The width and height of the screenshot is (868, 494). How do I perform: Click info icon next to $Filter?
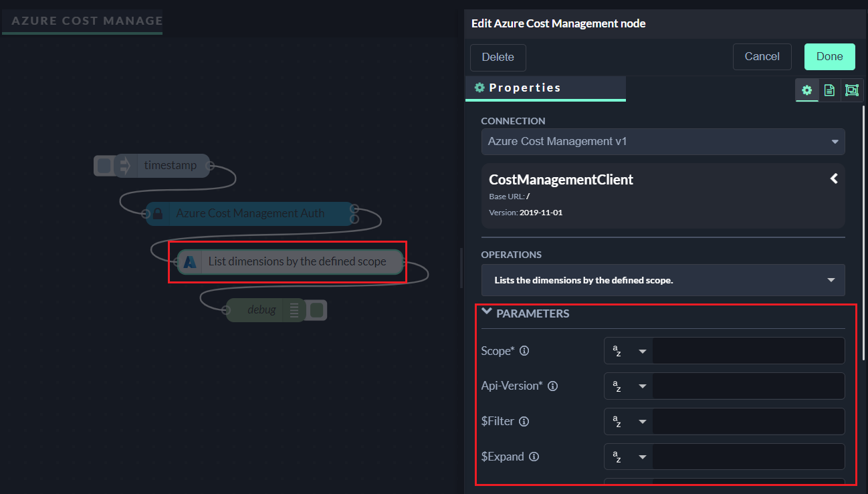524,421
